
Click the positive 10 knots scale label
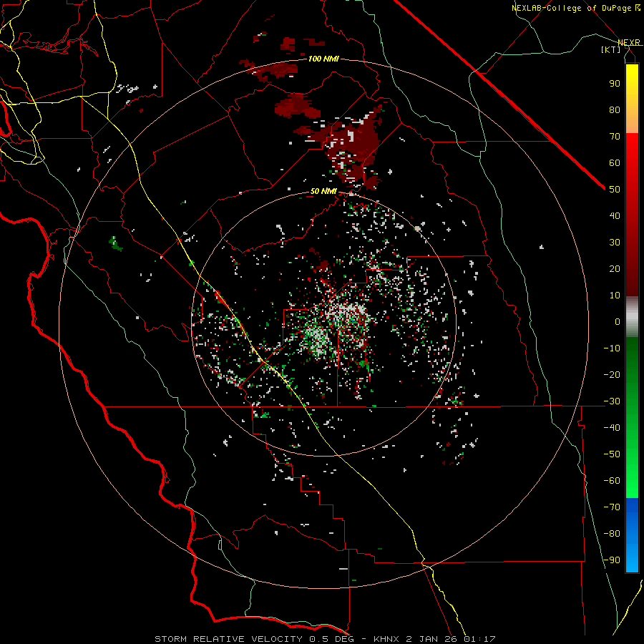[615, 296]
